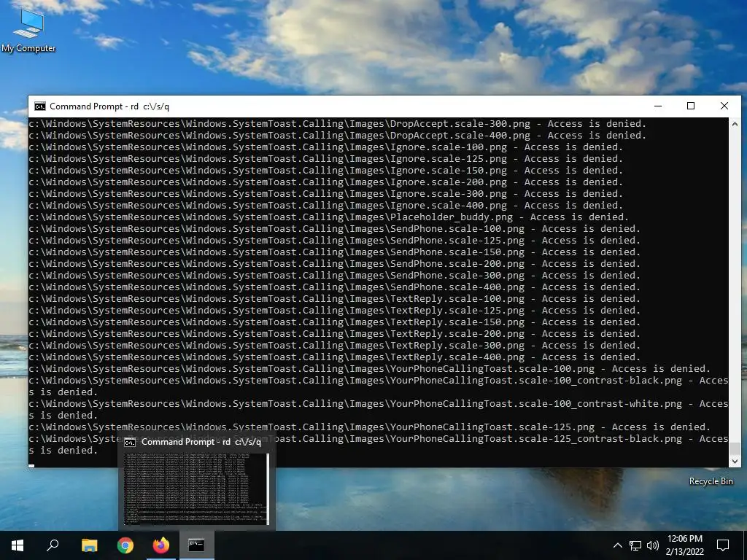Open the volume speaker tray icon
Screen dimensions: 747x560
coord(653,545)
